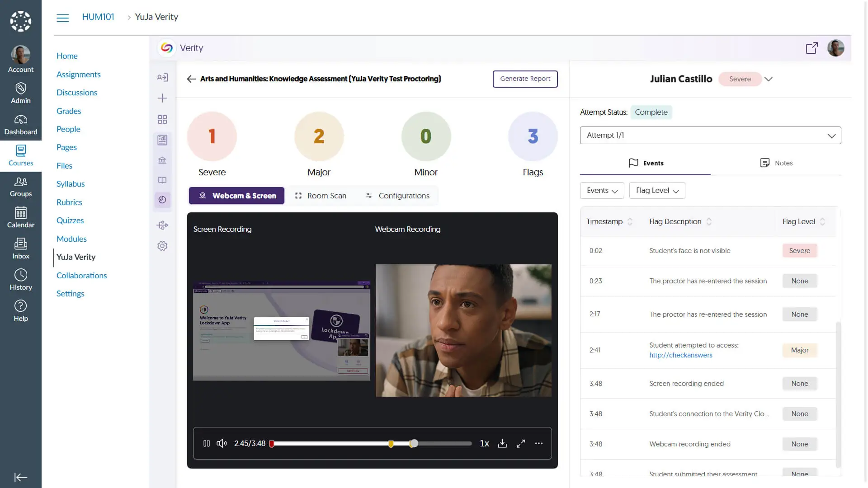Viewport: 868px width, 488px height.
Task: Select the Configurations tab
Action: (397, 196)
